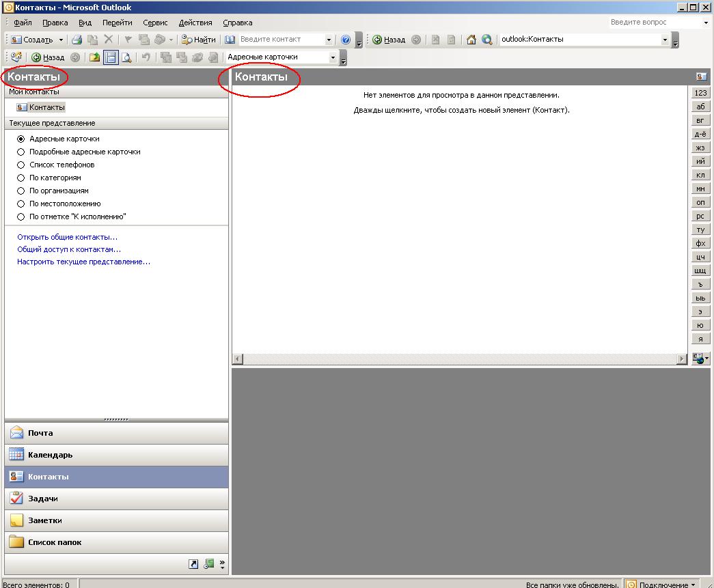Select the По организациям view
Viewport: 714px width, 588px height.
[21, 191]
